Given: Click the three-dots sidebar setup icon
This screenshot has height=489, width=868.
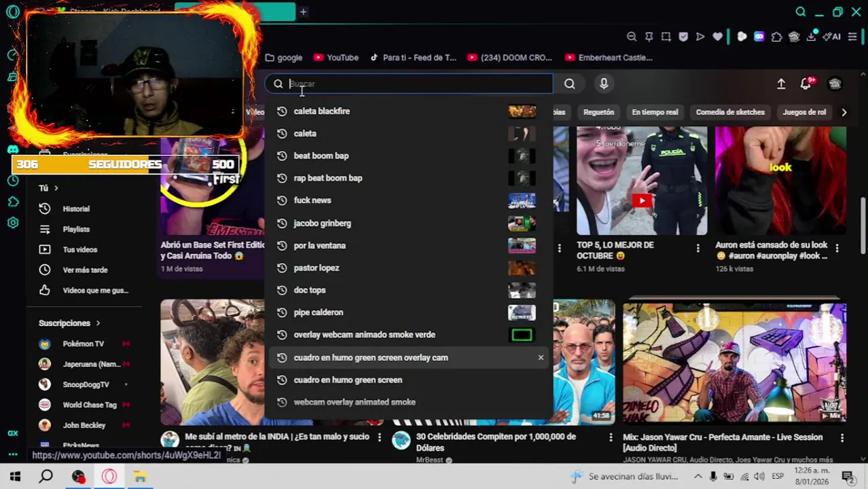Looking at the screenshot, I should pyautogui.click(x=13, y=454).
